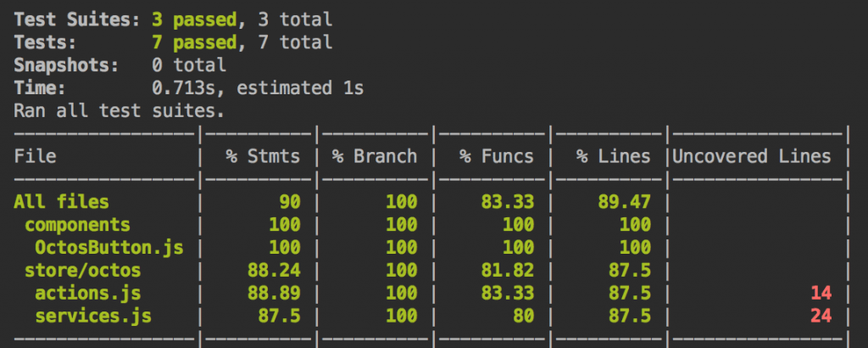868x348 pixels.
Task: Click the store/octos folder entry
Action: (x=82, y=271)
